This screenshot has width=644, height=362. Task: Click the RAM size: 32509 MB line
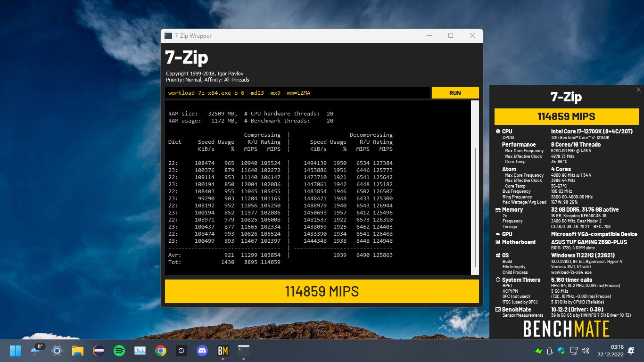point(251,114)
